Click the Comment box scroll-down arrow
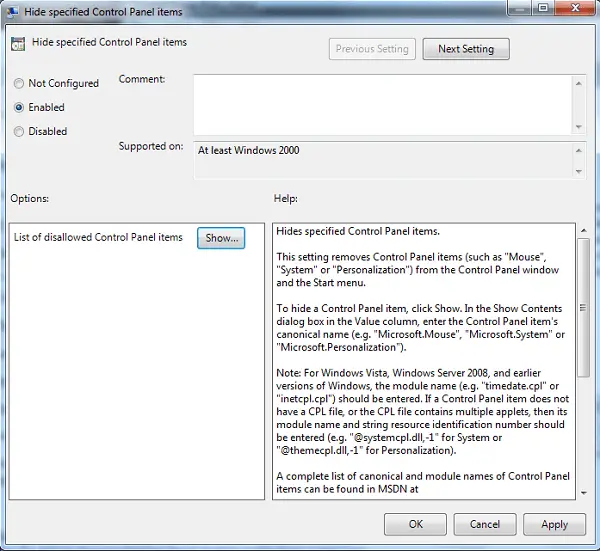 click(x=579, y=127)
